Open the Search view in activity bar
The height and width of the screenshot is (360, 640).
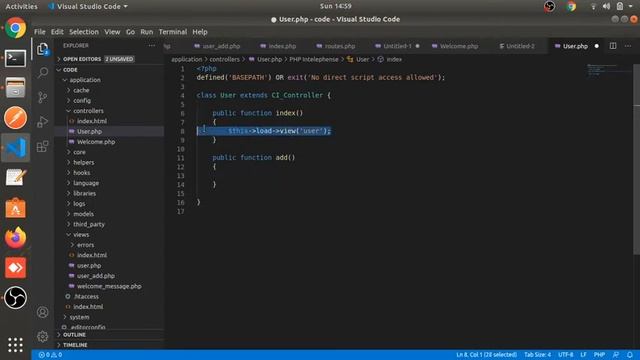(x=42, y=73)
